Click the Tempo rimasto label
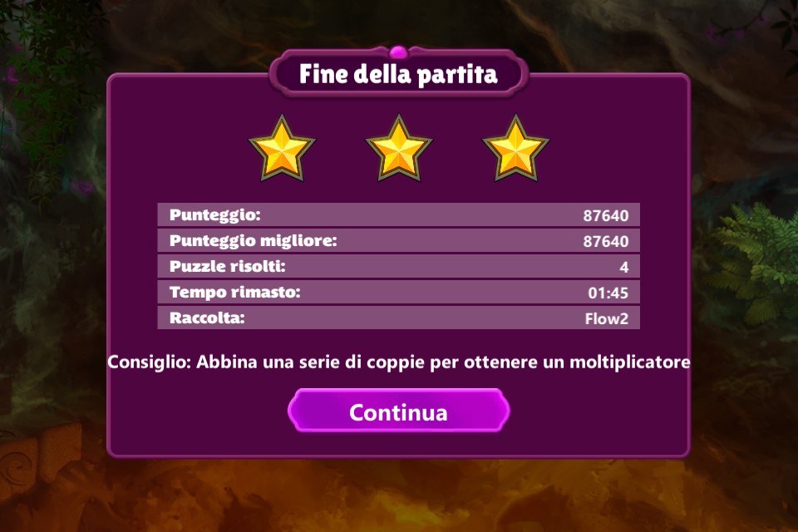798x532 pixels. click(234, 293)
